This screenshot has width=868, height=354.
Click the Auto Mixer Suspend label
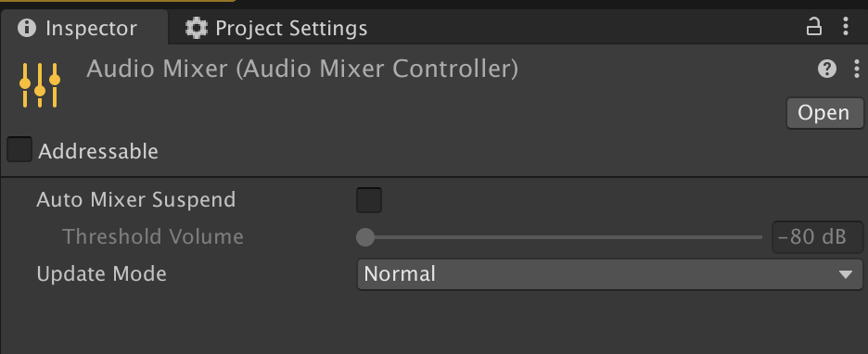click(136, 199)
